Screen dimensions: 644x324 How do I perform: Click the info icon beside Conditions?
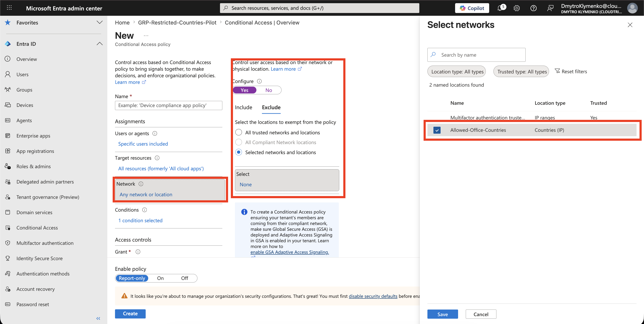tap(145, 210)
